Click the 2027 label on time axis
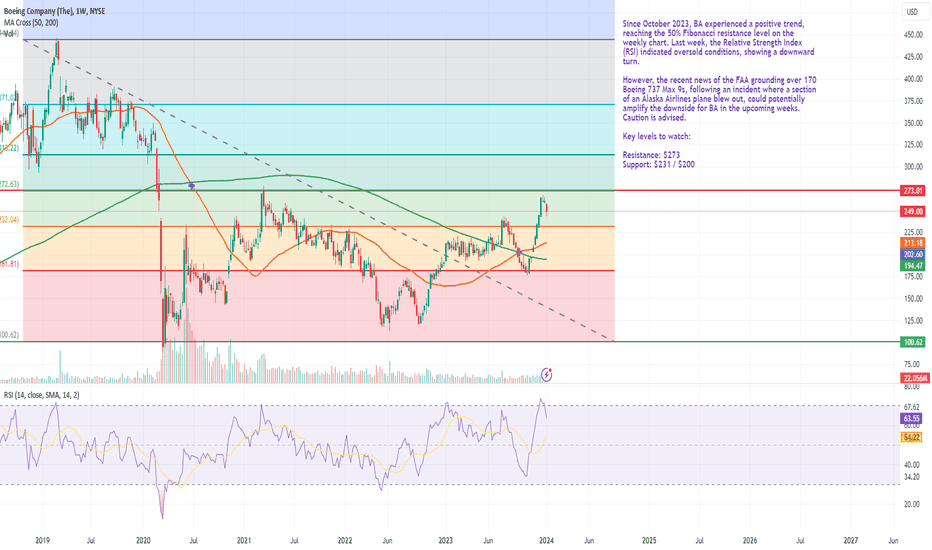Image resolution: width=932 pixels, height=550 pixels. (x=851, y=540)
